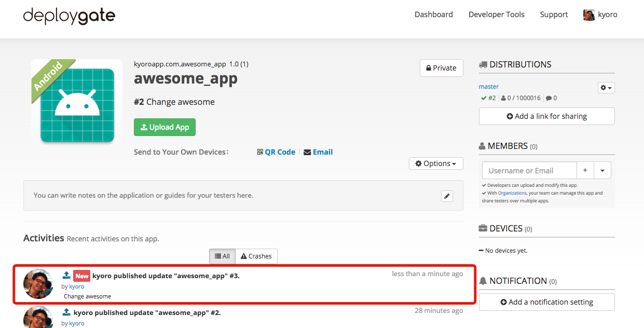
Task: Click the green Upload App button
Action: 165,127
